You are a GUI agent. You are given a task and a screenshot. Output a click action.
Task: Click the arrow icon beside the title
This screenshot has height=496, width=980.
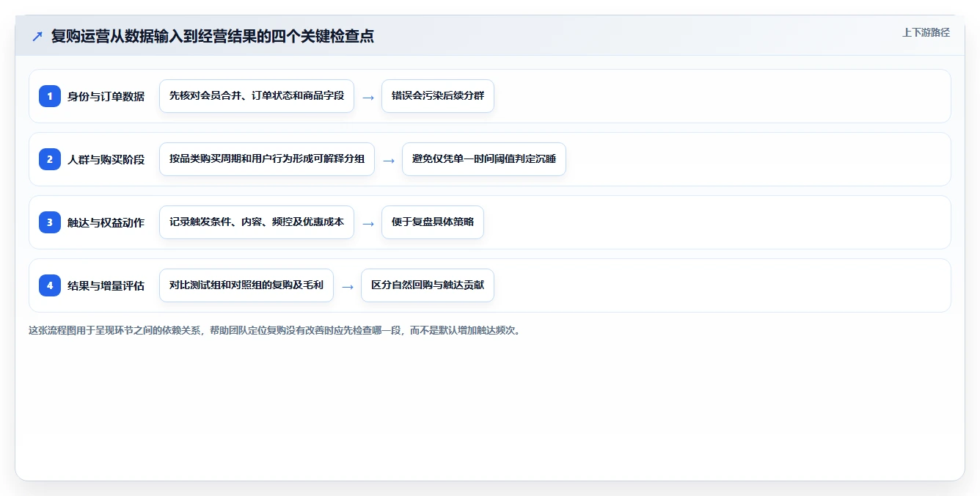[x=37, y=36]
